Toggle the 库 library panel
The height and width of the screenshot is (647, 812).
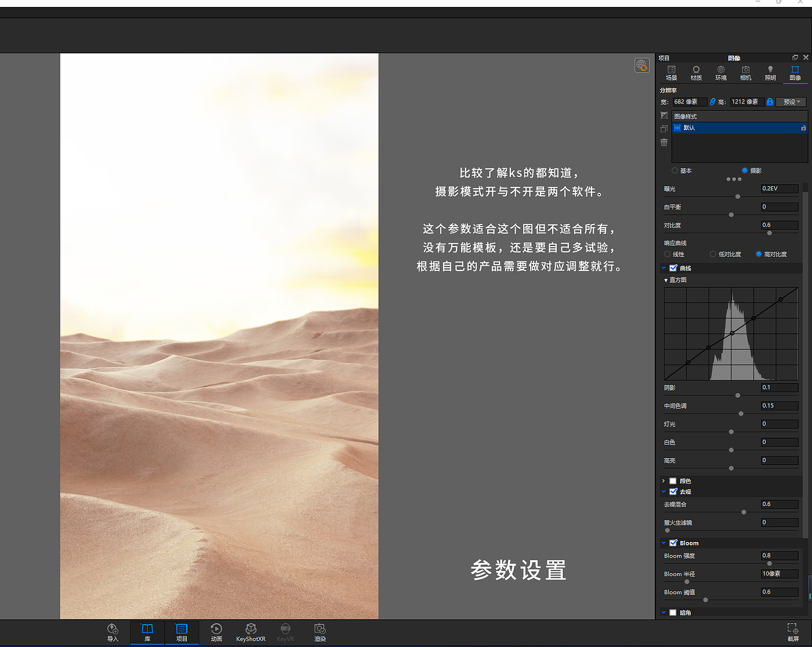tap(147, 631)
